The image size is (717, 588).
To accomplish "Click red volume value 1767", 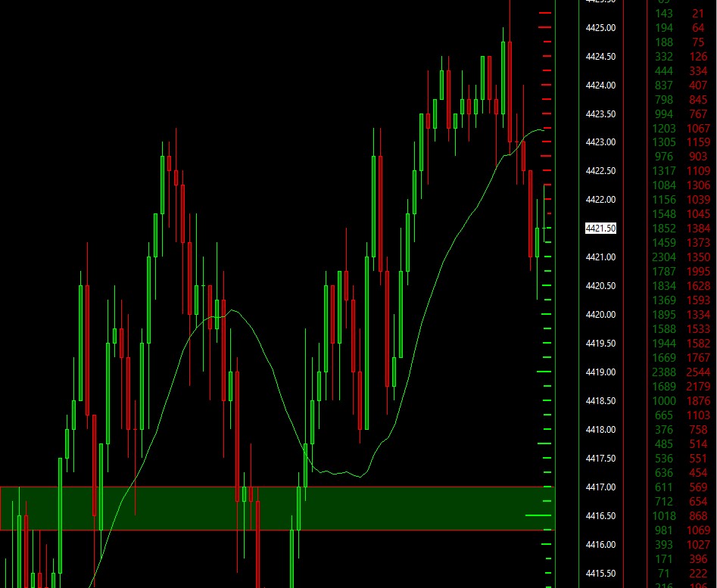I will click(x=698, y=358).
